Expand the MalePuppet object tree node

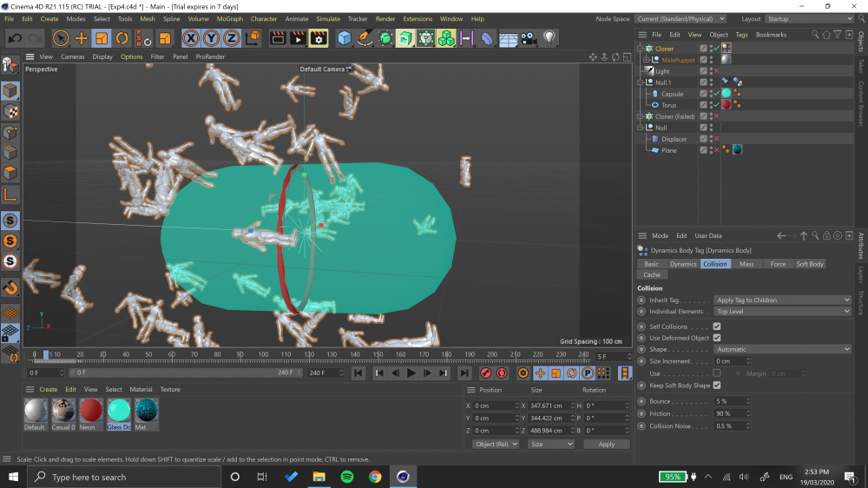[x=647, y=60]
